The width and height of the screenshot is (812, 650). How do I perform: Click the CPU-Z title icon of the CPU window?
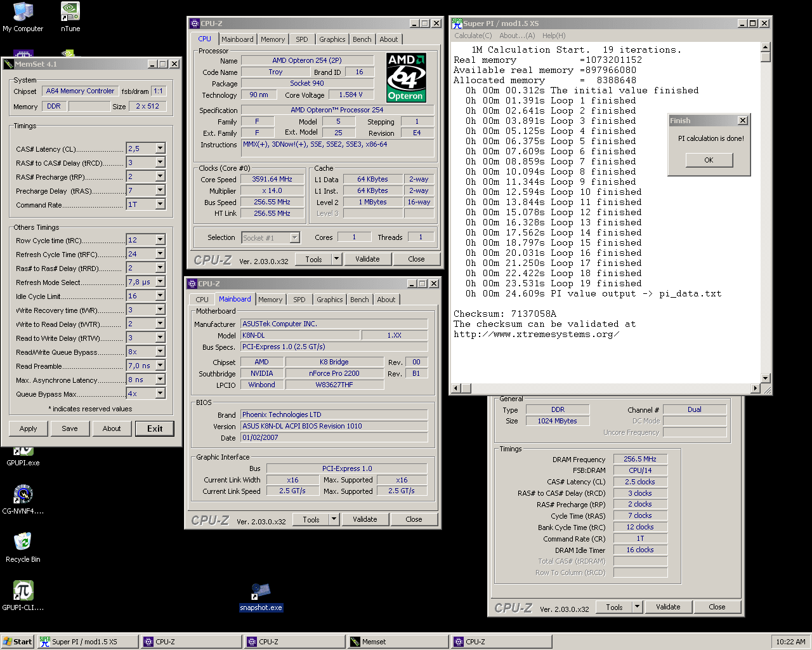(195, 23)
